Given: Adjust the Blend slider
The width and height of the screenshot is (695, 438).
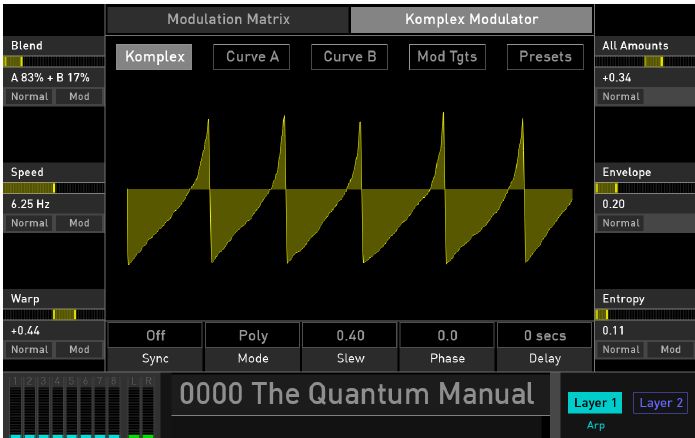Looking at the screenshot, I should point(51,61).
